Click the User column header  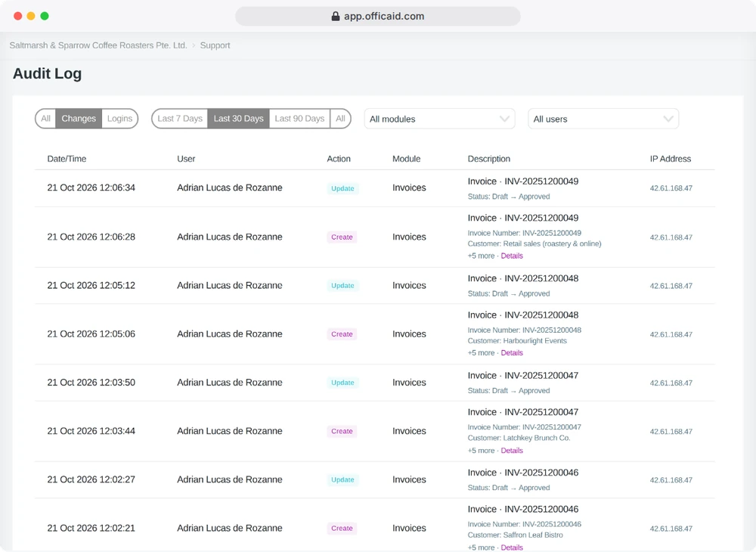pos(186,159)
